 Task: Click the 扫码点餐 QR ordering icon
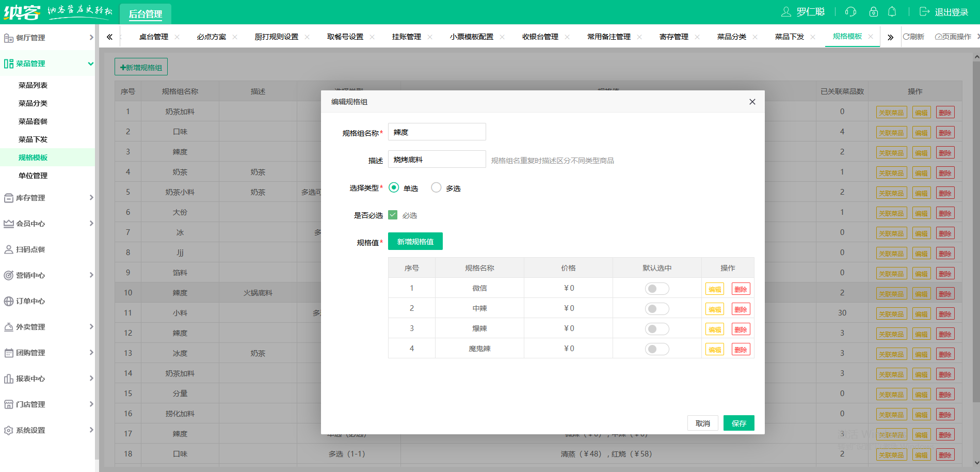pos(9,249)
